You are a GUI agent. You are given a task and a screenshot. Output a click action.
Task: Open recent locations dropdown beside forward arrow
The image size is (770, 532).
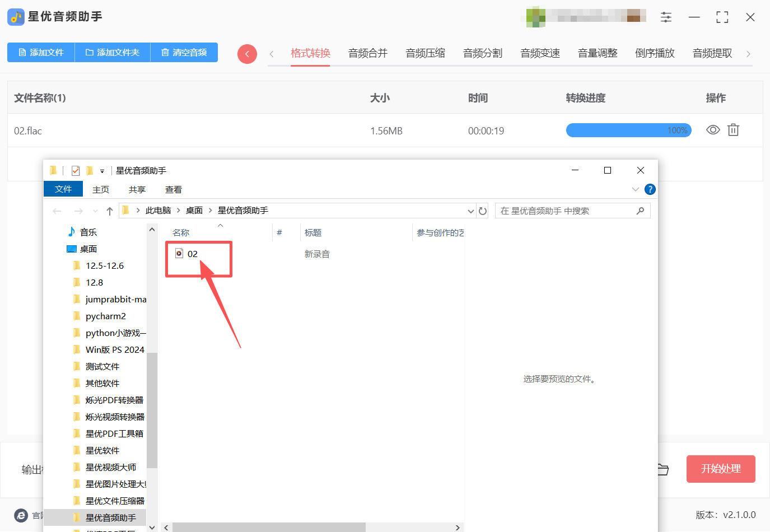pos(95,211)
